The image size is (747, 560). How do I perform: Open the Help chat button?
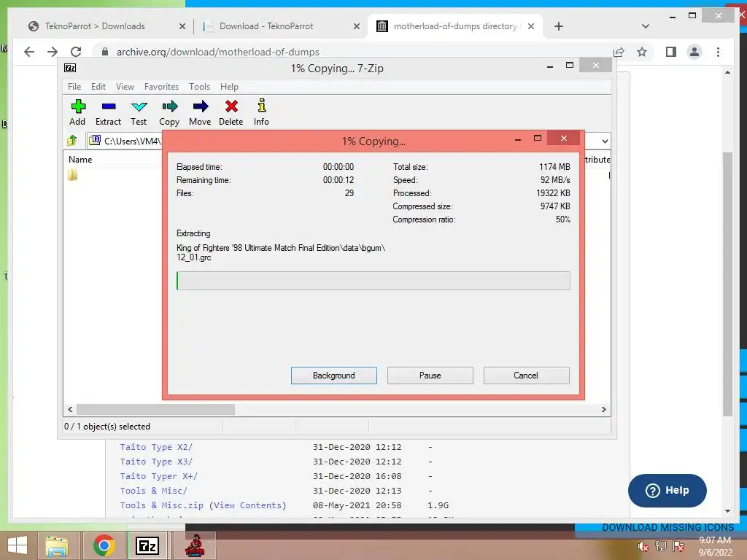pyautogui.click(x=667, y=491)
